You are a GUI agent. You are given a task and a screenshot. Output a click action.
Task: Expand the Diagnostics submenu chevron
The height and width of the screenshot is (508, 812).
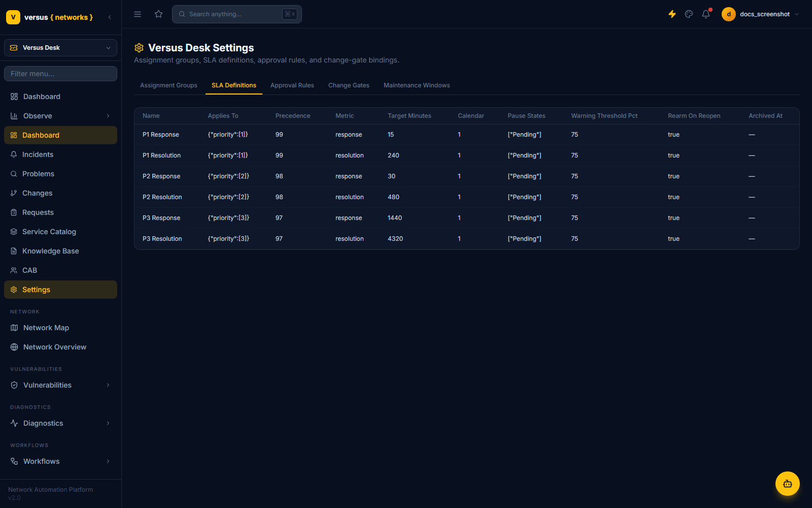(108, 423)
